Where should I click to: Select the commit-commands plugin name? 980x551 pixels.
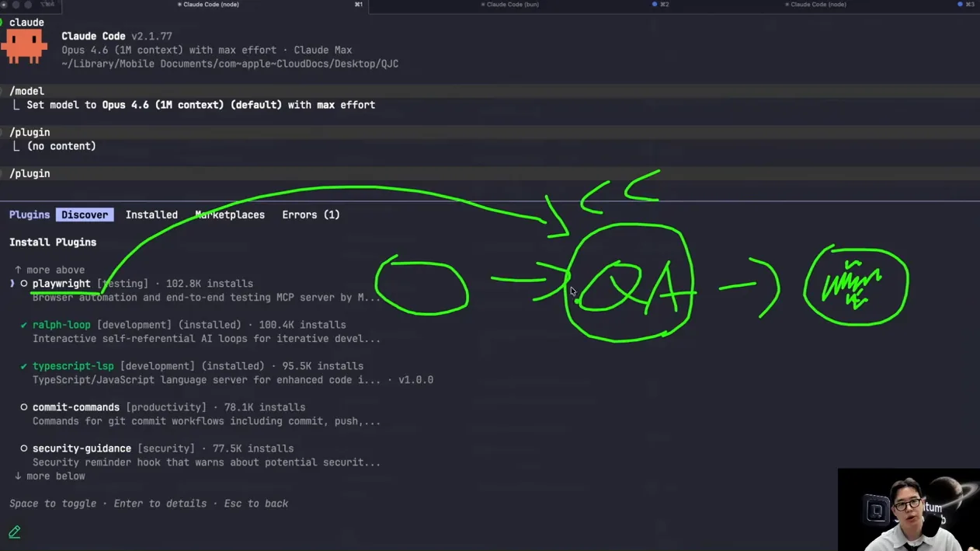(x=76, y=407)
